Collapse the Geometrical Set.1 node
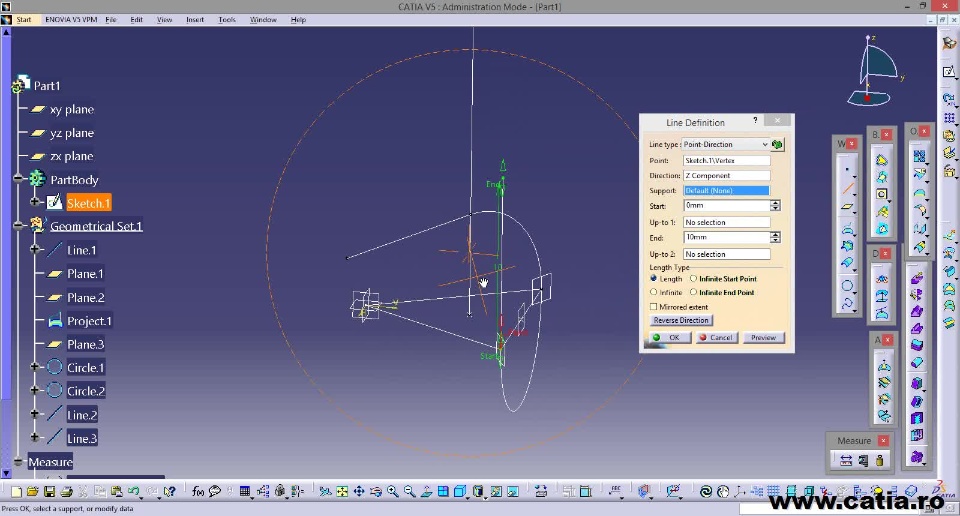The image size is (960, 516). [x=18, y=225]
